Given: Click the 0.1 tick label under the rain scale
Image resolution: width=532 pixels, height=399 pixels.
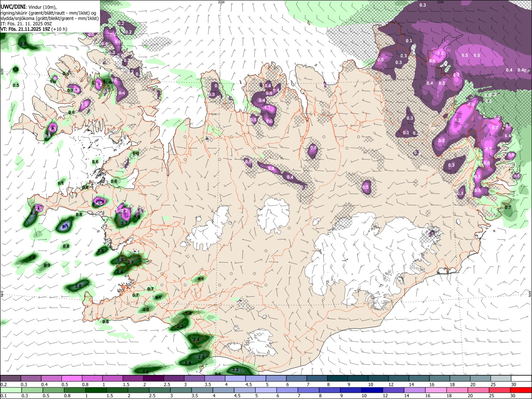Looking at the screenshot, I should [4, 396].
